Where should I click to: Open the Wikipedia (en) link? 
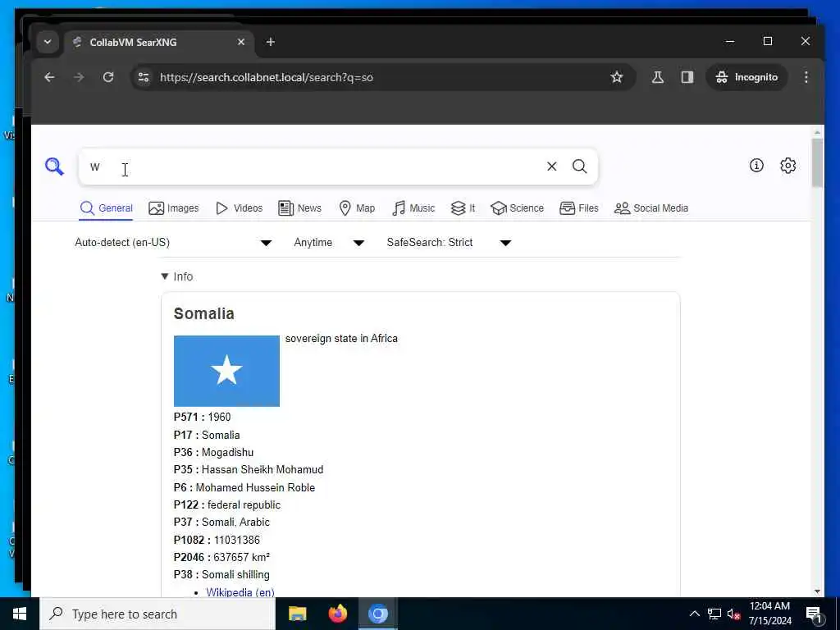point(240,592)
